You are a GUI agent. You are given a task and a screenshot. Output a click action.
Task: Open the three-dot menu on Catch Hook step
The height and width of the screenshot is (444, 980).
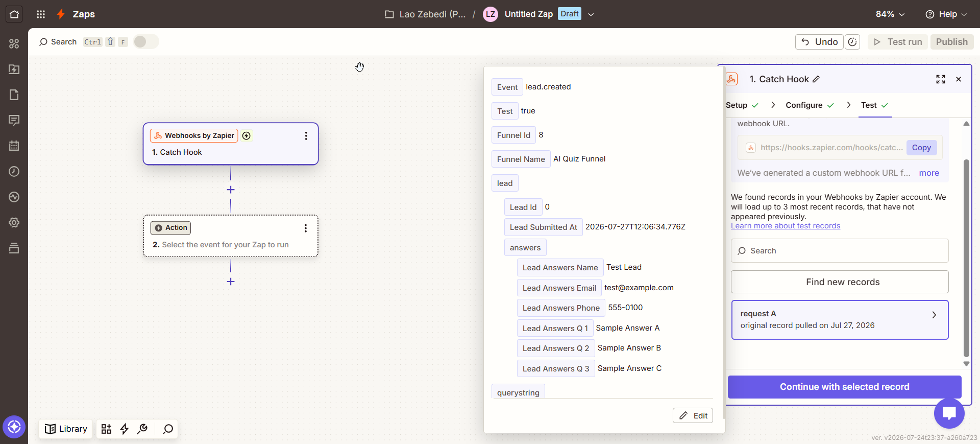coord(306,136)
